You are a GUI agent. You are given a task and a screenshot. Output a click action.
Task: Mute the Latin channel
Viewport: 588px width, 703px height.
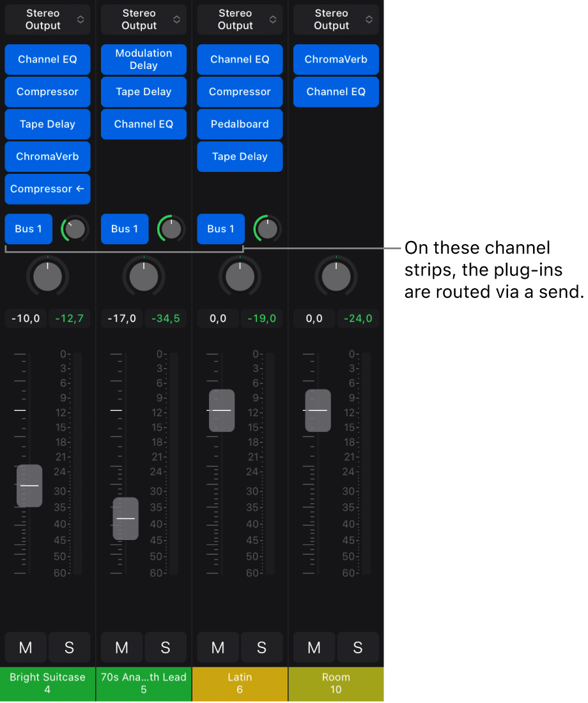tap(218, 648)
